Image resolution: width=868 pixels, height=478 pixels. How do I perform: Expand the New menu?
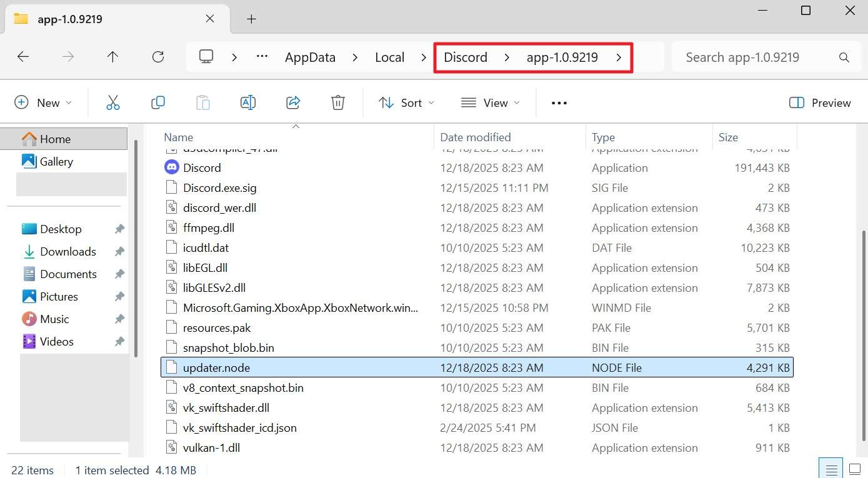point(43,102)
